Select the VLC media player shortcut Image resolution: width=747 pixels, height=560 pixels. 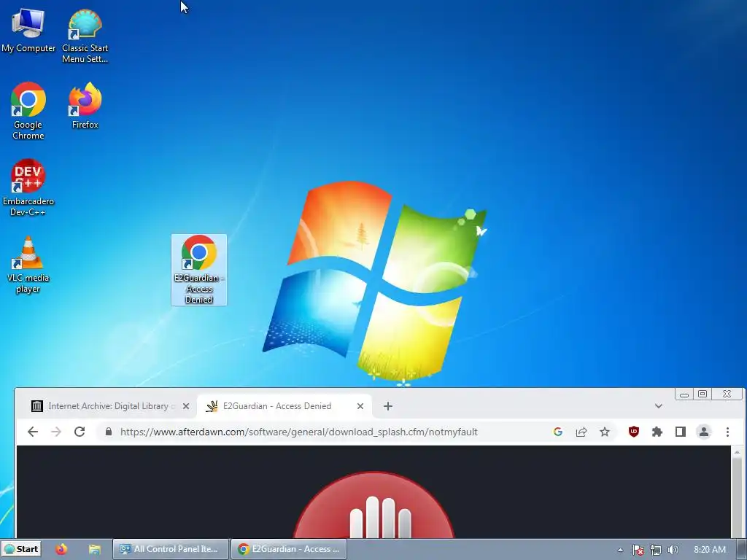[x=28, y=265]
